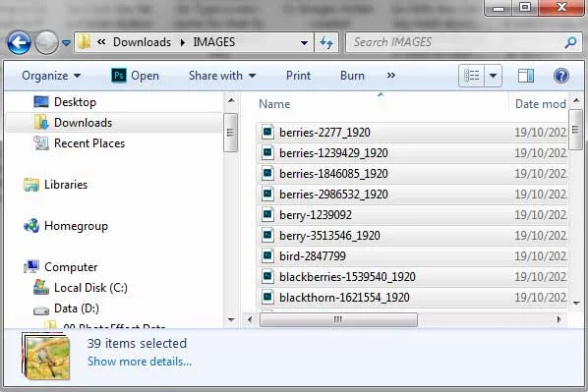Click the Refresh button beside address bar
Screen dimensions: 588x392
(x=326, y=42)
